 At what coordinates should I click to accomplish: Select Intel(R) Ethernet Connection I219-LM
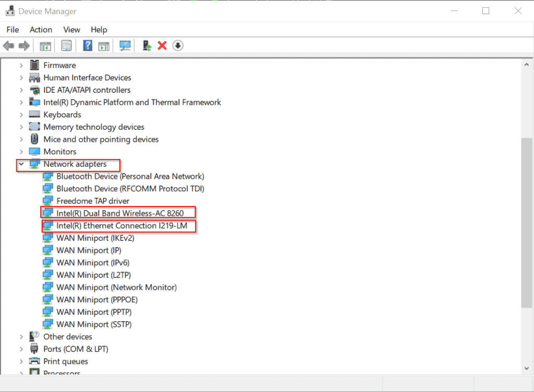tap(122, 226)
